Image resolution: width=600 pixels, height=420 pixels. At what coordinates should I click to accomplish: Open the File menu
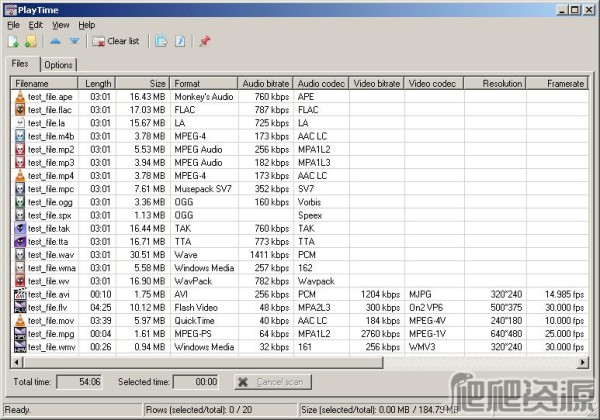pos(13,24)
